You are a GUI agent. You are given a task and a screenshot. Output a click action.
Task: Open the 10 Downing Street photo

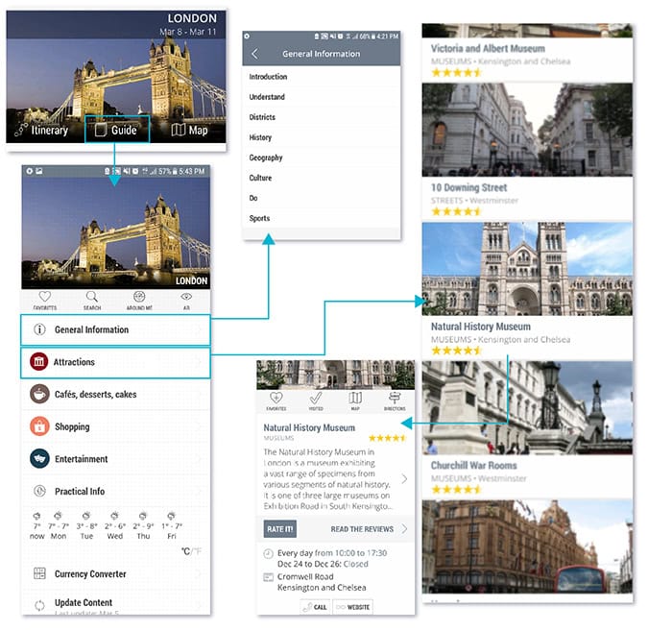click(527, 130)
